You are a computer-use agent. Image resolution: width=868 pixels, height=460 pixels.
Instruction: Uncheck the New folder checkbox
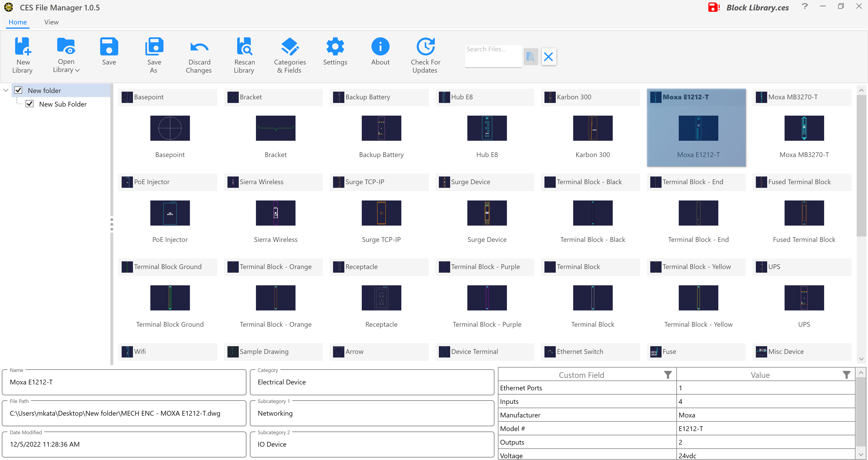[x=19, y=90]
